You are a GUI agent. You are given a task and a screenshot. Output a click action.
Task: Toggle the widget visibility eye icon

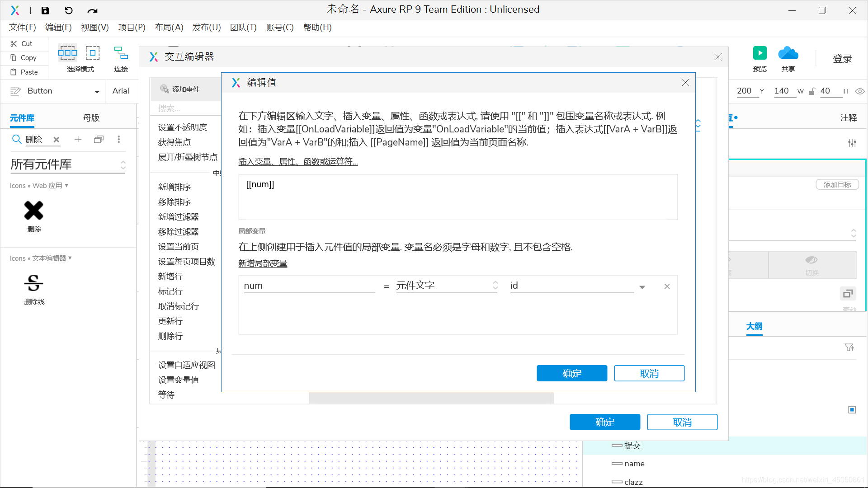[x=860, y=91]
